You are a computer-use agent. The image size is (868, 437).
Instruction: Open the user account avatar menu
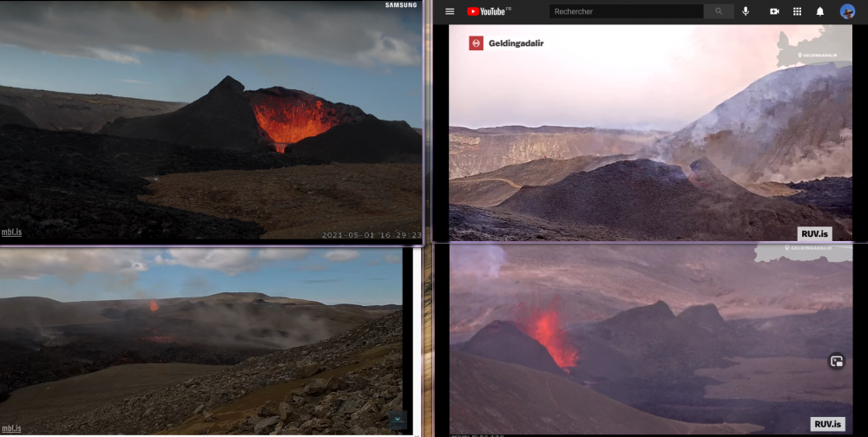pyautogui.click(x=847, y=11)
